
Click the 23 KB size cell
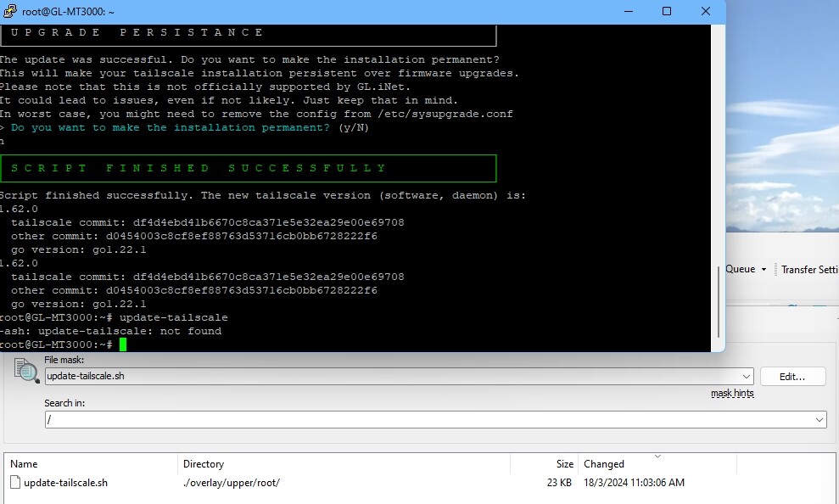559,483
